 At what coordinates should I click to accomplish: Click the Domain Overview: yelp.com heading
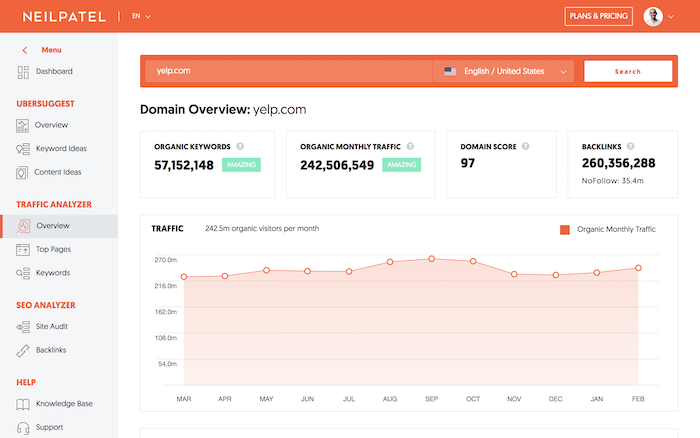coord(223,110)
